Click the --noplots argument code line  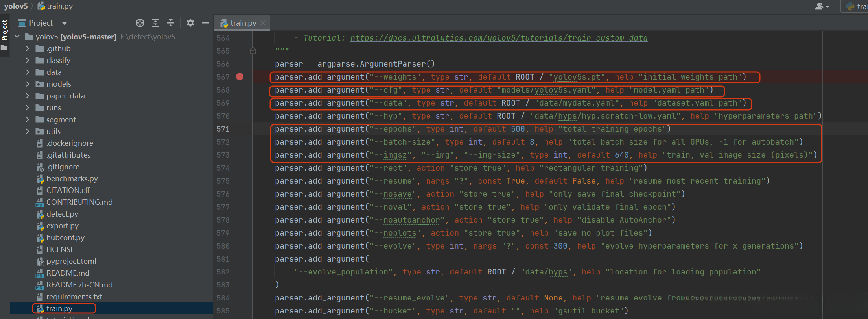[x=463, y=233]
